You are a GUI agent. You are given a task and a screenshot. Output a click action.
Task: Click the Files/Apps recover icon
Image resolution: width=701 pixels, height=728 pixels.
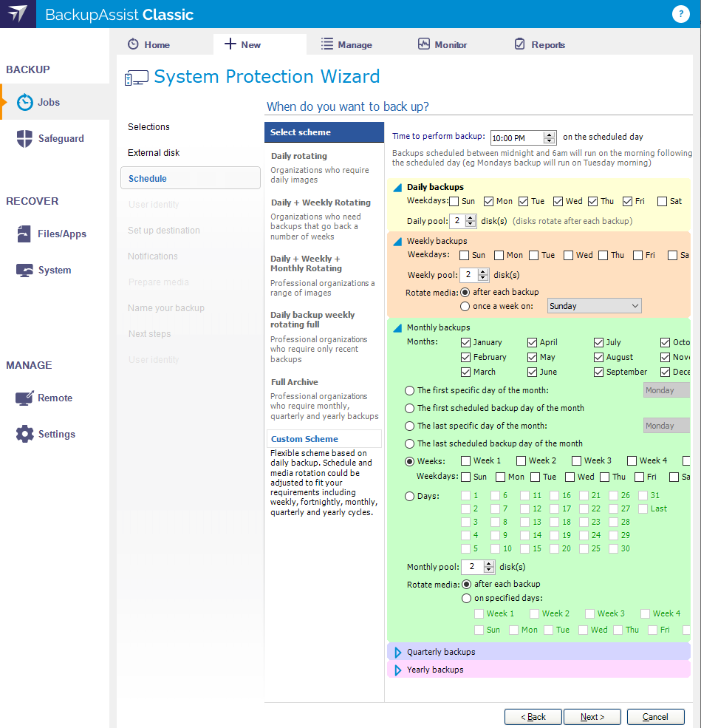(24, 234)
